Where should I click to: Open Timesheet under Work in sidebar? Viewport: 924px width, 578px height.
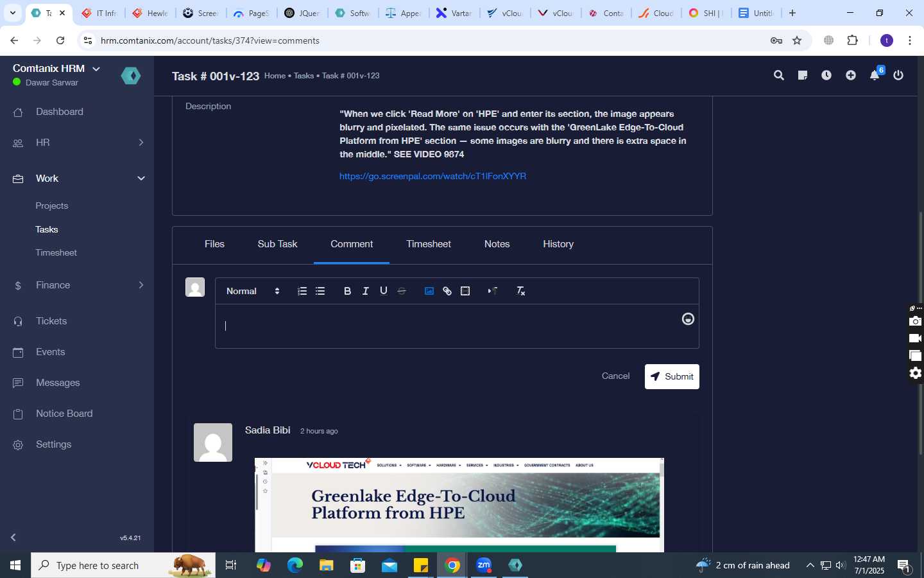coord(56,252)
